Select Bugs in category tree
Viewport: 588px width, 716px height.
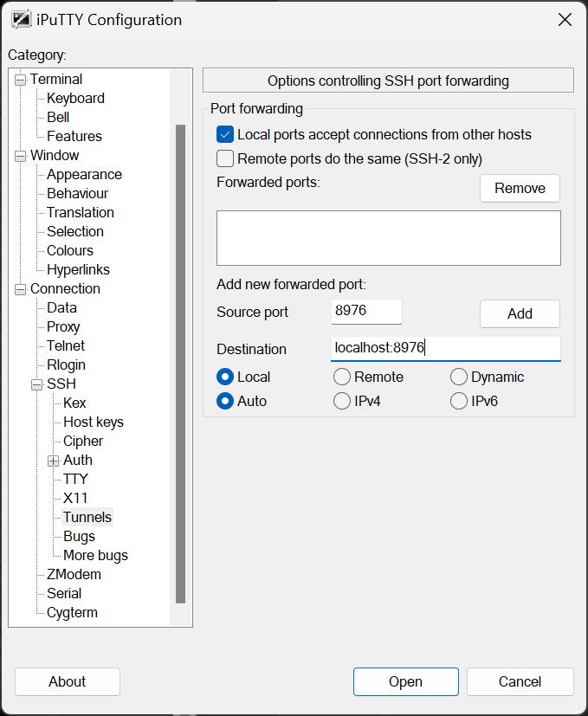[x=79, y=537]
